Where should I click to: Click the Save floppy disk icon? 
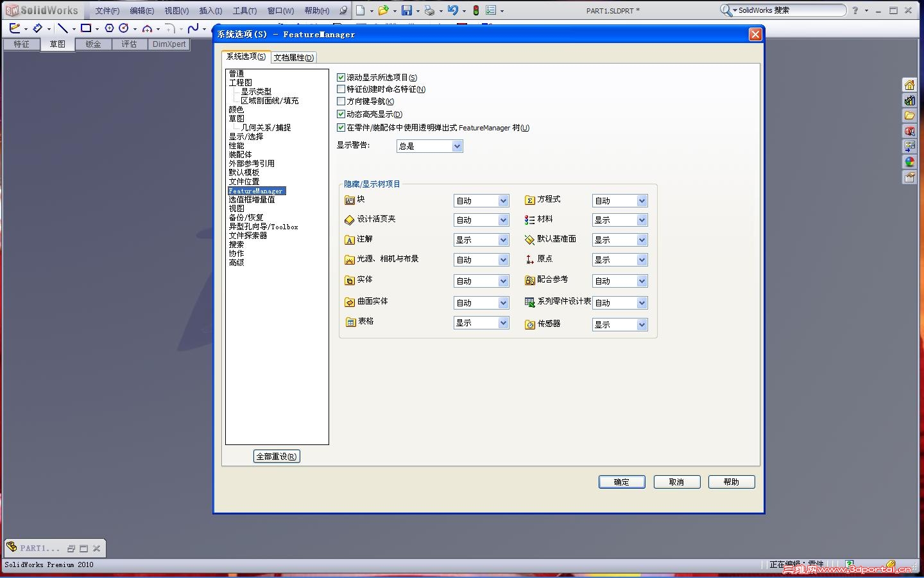[x=407, y=10]
